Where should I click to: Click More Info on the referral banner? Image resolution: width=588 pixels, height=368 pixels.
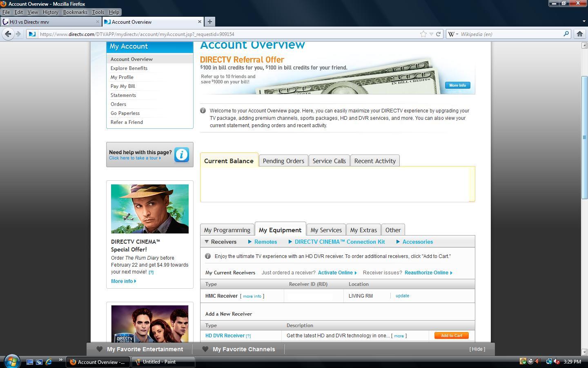coord(457,85)
